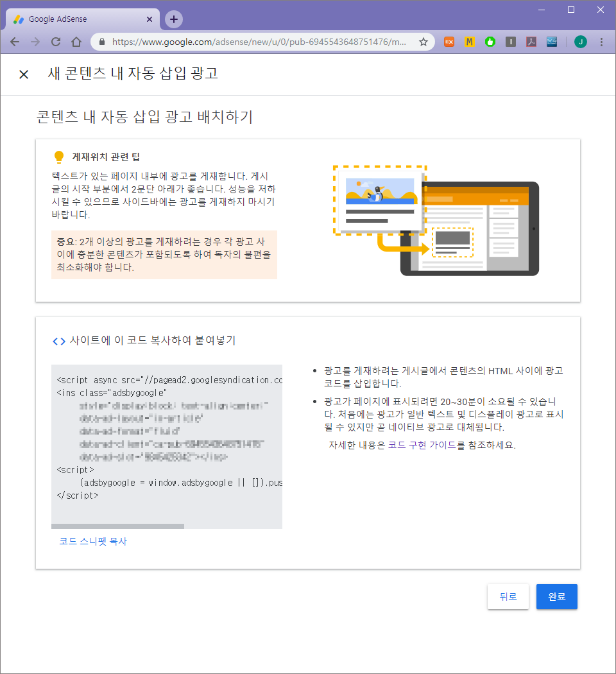Open the PDF extension icon
The image size is (616, 674).
[x=531, y=42]
